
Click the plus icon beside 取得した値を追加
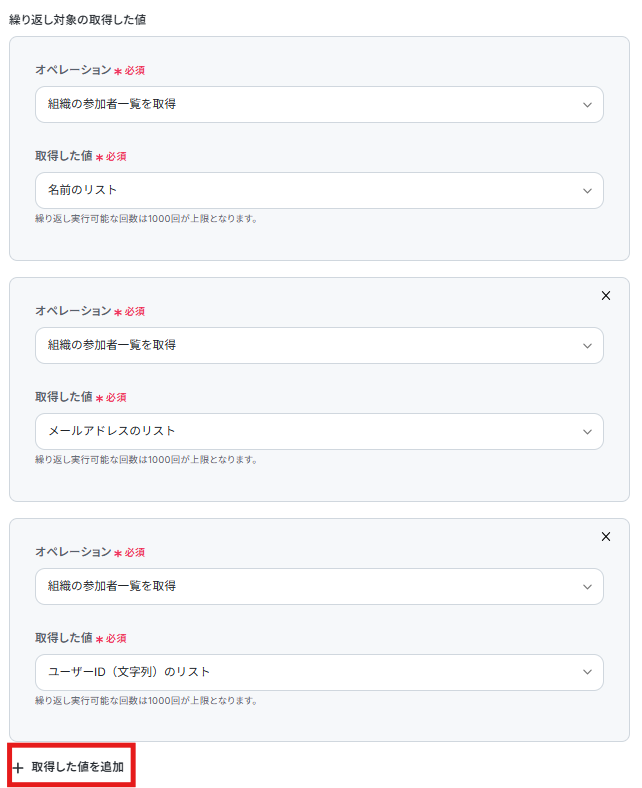[18, 768]
